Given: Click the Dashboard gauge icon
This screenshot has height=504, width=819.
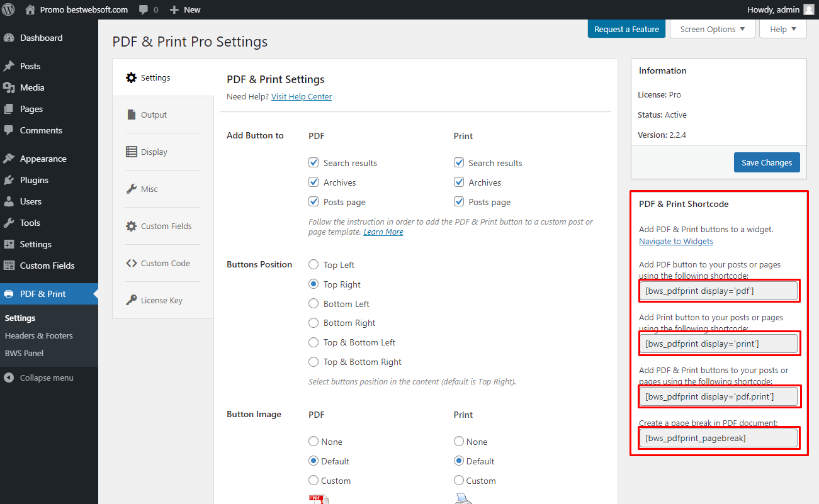Looking at the screenshot, I should point(9,38).
